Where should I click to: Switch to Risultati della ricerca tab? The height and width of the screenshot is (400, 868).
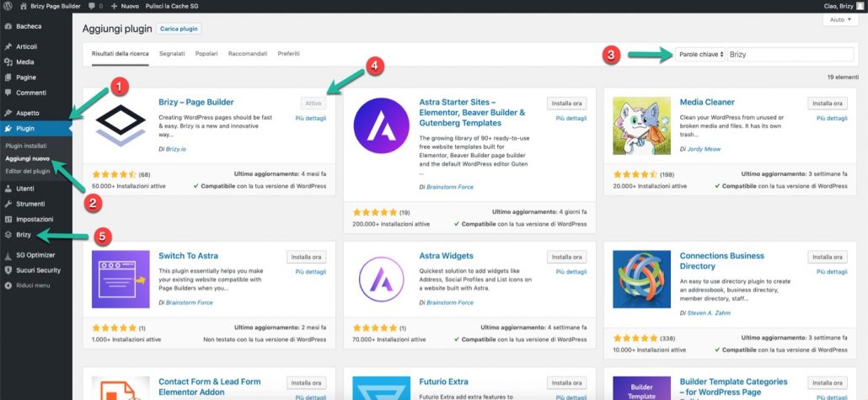pos(121,54)
